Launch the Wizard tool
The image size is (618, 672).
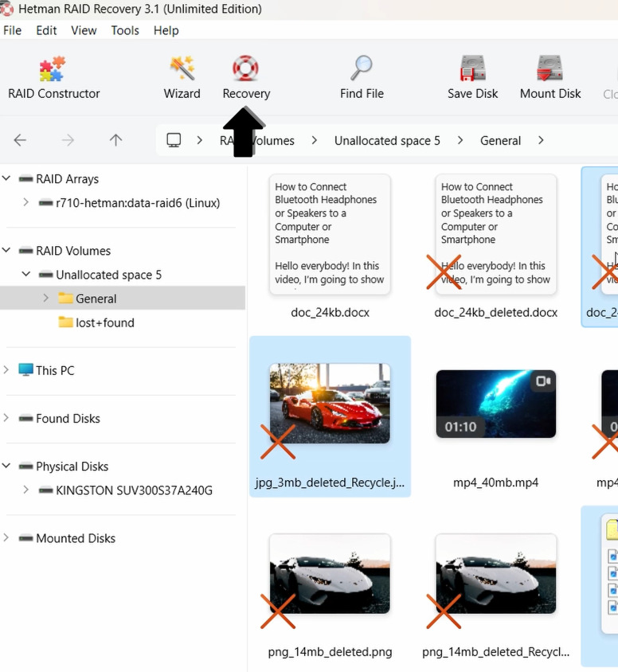(182, 78)
